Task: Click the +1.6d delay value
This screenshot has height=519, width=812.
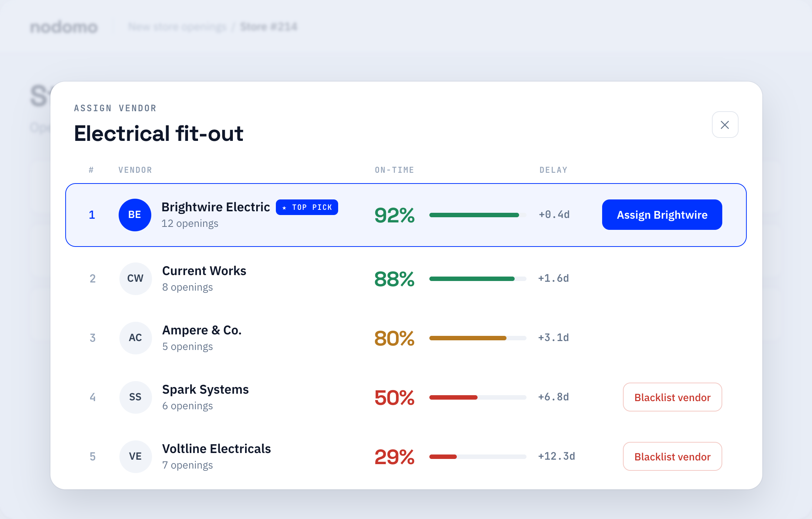Action: 554,278
